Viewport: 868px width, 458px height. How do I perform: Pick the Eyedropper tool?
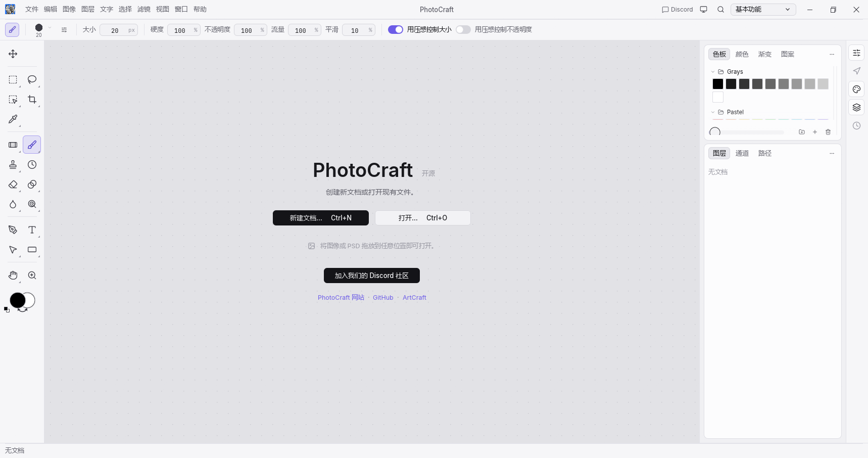[13, 119]
